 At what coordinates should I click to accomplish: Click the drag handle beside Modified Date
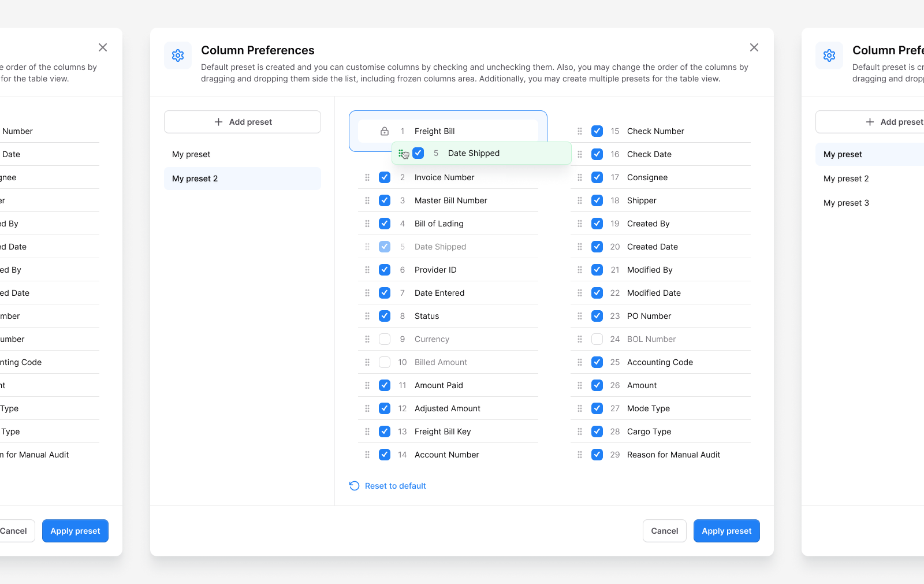[580, 293]
